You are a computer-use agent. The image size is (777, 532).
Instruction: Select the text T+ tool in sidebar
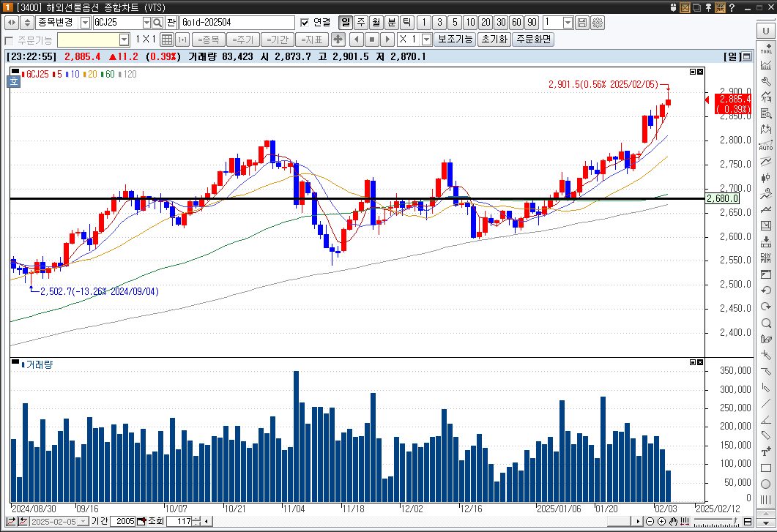[x=766, y=452]
